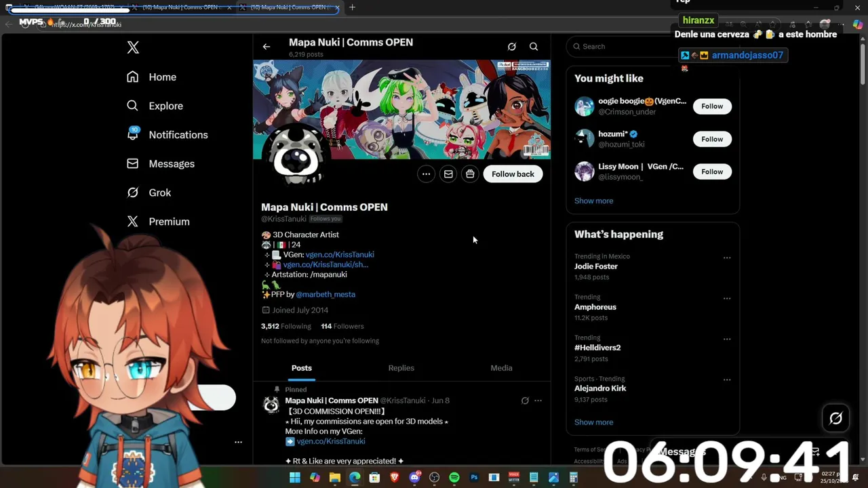The image size is (868, 488).
Task: Open a new browser tab with plus button
Action: pos(352,7)
